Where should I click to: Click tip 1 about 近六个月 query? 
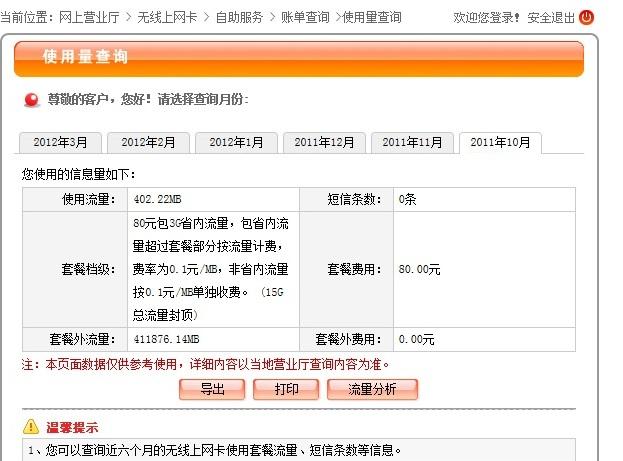tap(215, 450)
